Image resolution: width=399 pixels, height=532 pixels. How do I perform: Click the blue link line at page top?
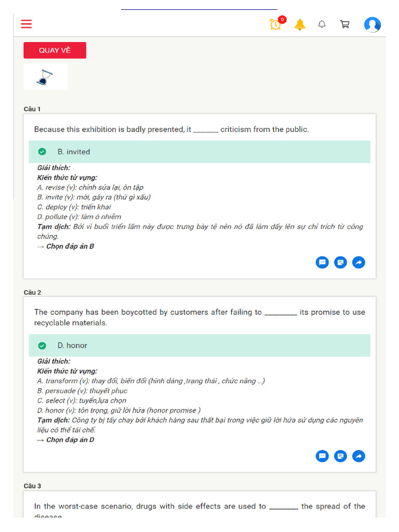pos(199,9)
